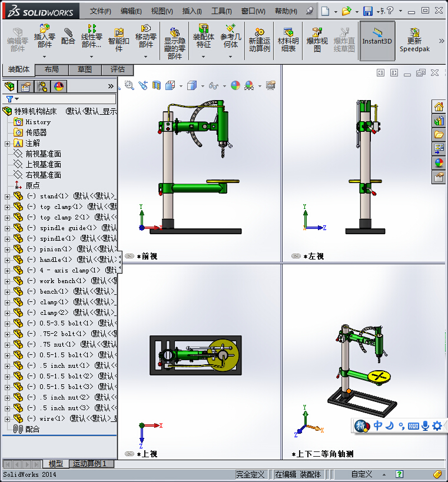Open Linear Component Pattern tool (线性零部件)

(91, 36)
